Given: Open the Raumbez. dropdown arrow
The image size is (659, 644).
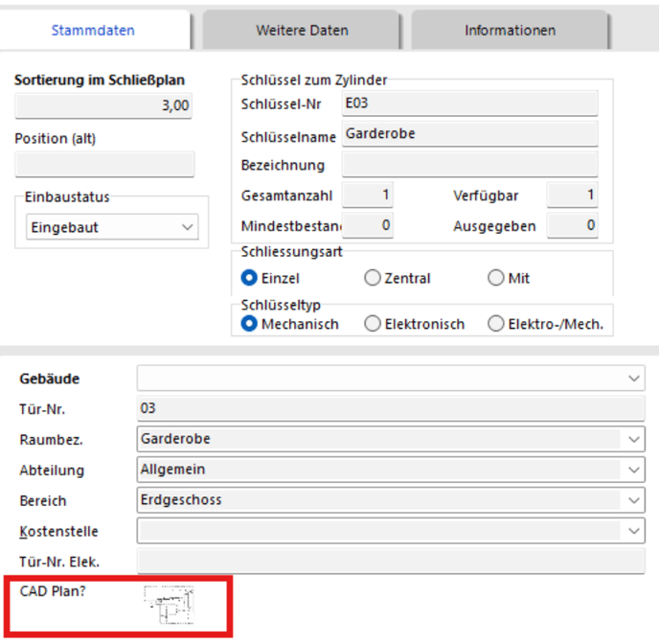Looking at the screenshot, I should (634, 439).
